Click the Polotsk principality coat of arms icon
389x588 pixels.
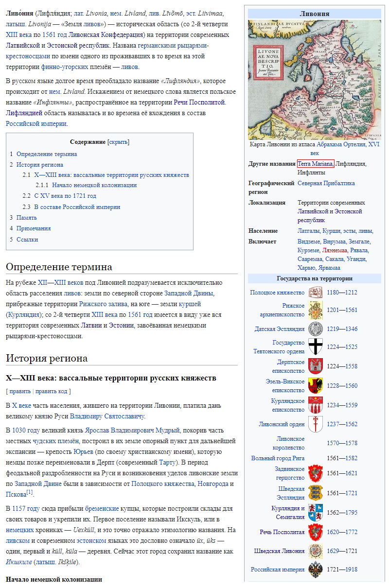tap(316, 292)
